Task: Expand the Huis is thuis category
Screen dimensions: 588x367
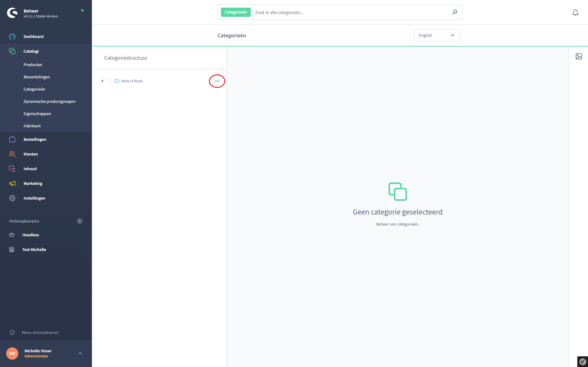Action: (x=102, y=81)
